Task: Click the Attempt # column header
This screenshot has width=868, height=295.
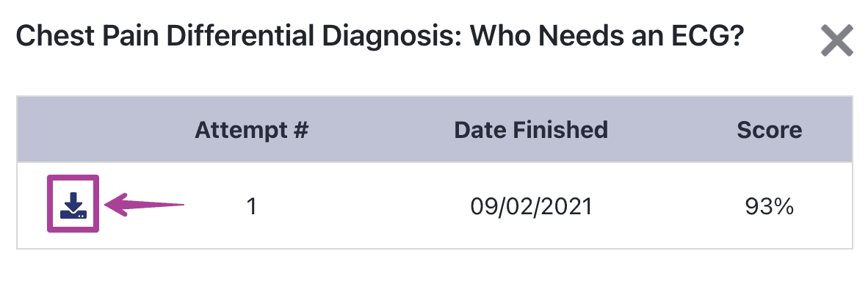Action: coord(251,130)
